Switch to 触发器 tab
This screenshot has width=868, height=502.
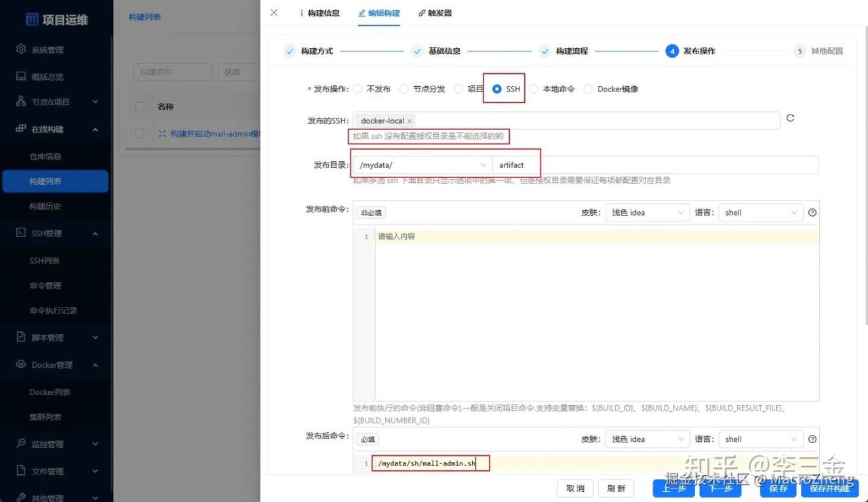435,13
